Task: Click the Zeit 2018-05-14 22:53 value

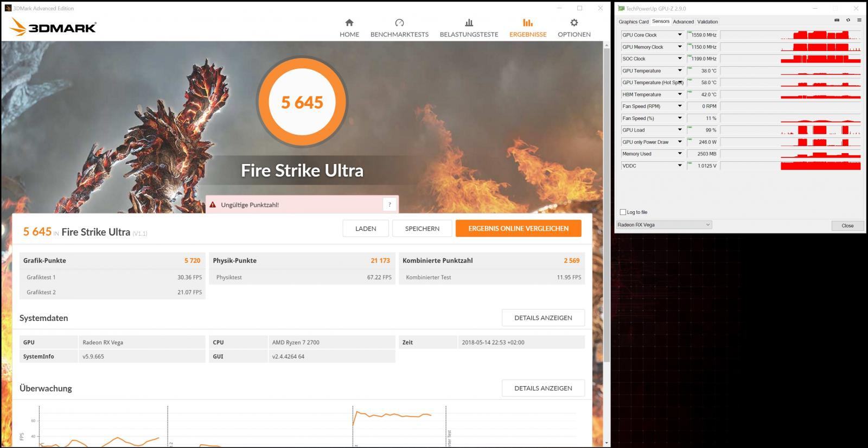Action: pos(521,342)
